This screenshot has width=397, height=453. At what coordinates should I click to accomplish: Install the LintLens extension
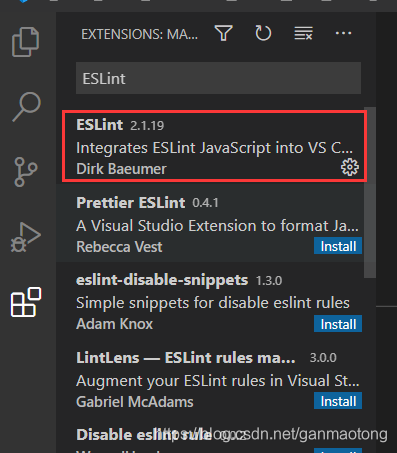pyautogui.click(x=338, y=401)
